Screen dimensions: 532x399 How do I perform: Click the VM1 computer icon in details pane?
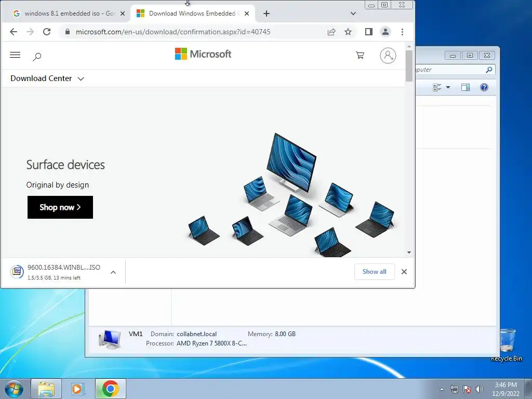[x=110, y=339]
